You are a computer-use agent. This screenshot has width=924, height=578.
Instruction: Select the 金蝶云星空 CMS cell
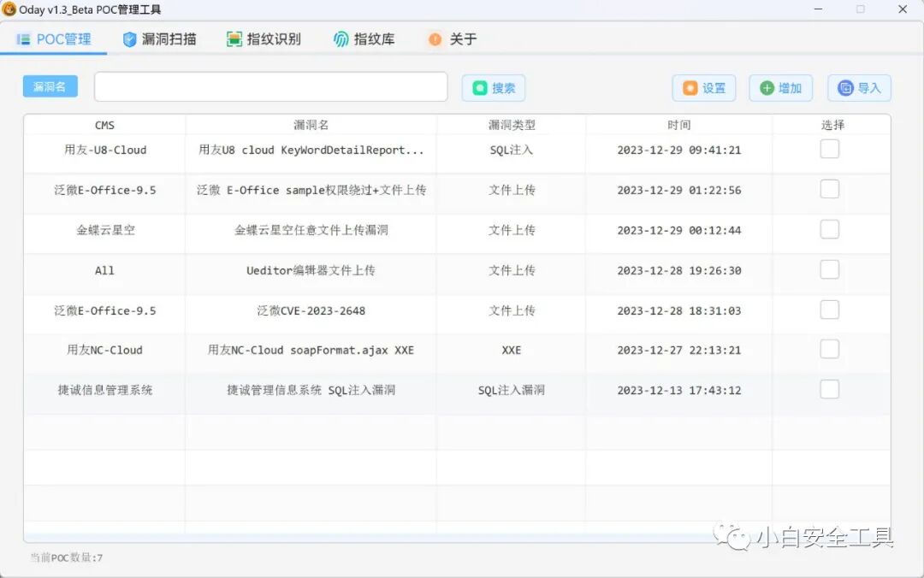click(x=105, y=230)
